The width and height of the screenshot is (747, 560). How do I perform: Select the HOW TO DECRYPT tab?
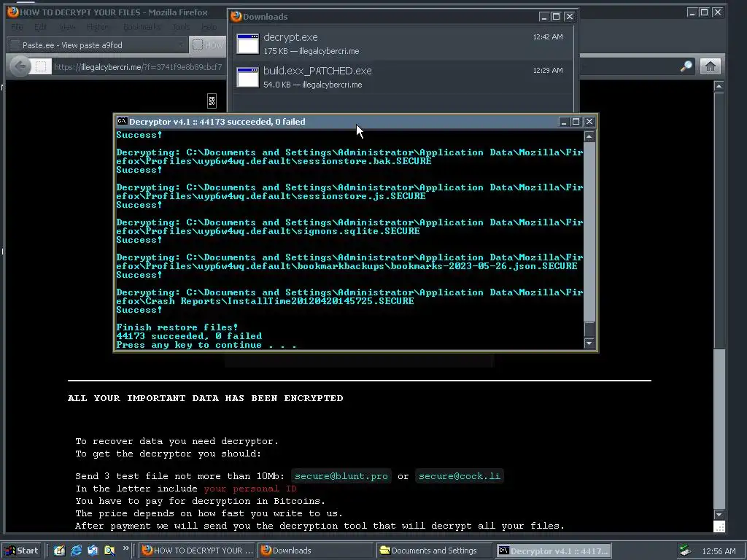click(x=207, y=44)
